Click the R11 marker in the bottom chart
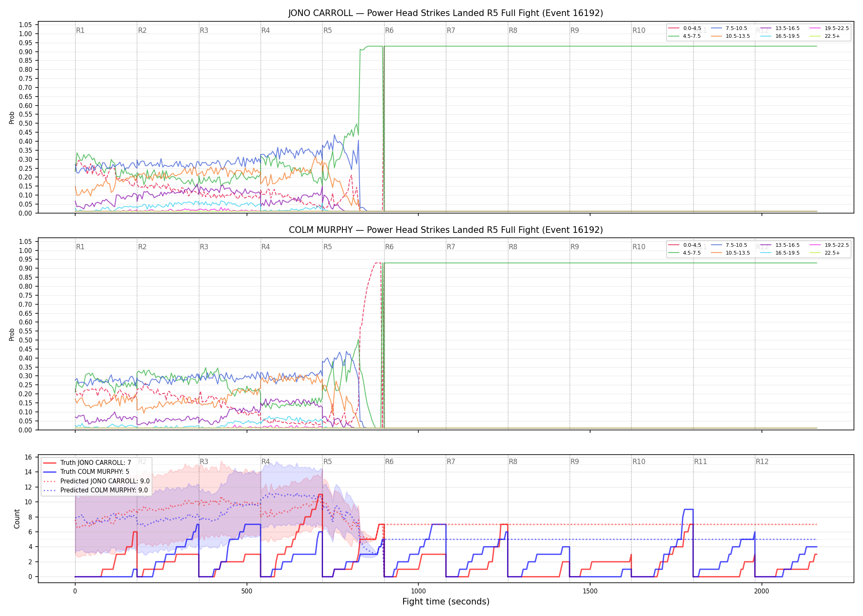Viewport: 863px width, 616px height. click(701, 462)
